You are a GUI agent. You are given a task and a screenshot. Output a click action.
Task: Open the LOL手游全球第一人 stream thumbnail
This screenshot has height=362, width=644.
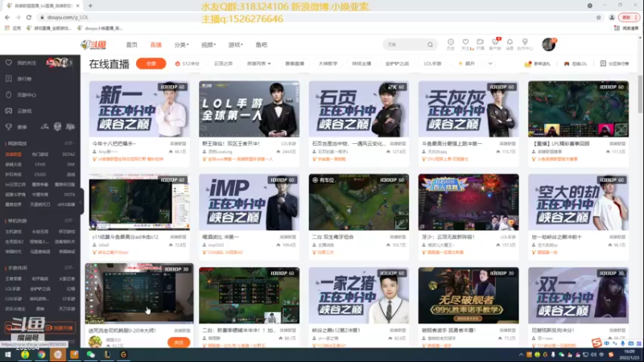coord(249,109)
